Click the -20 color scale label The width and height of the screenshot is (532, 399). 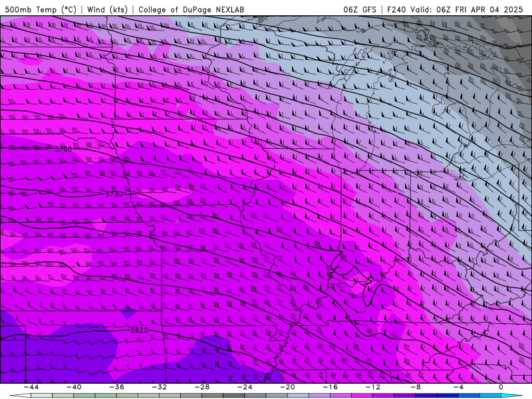(288, 387)
